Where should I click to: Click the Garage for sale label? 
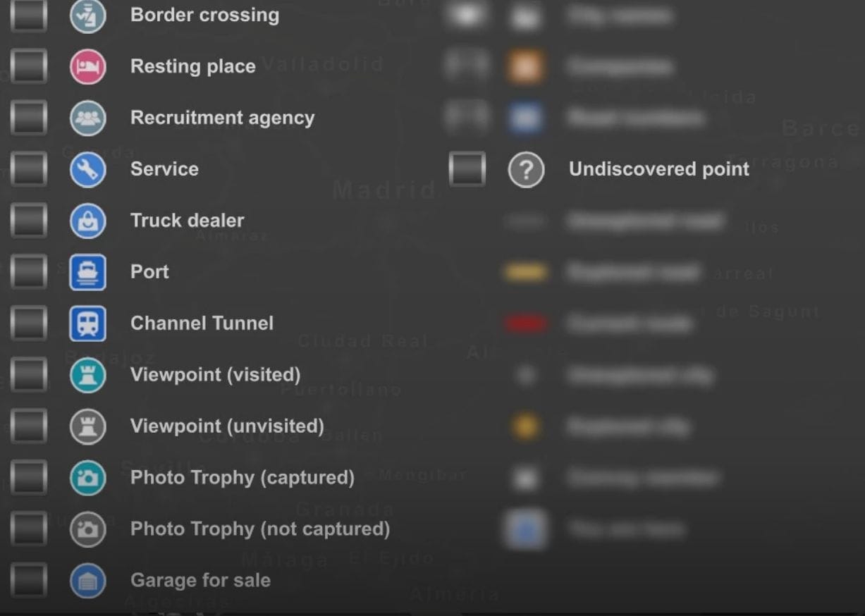coord(200,581)
